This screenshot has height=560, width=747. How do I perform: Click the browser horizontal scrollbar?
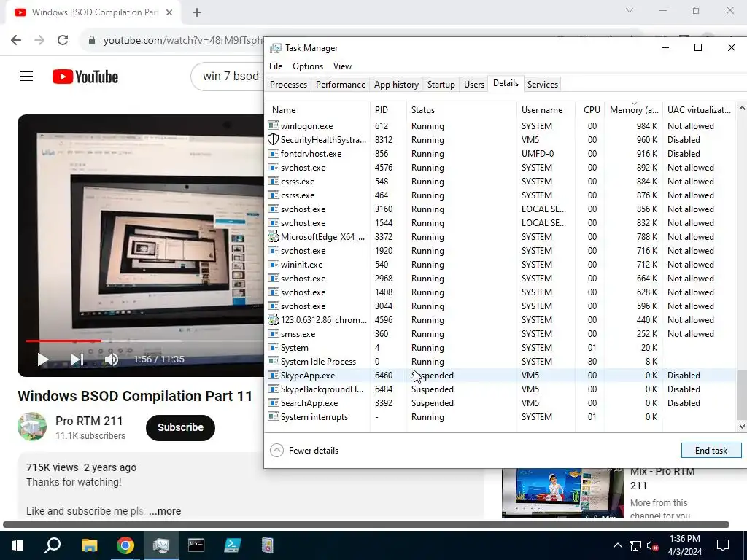coord(366,525)
